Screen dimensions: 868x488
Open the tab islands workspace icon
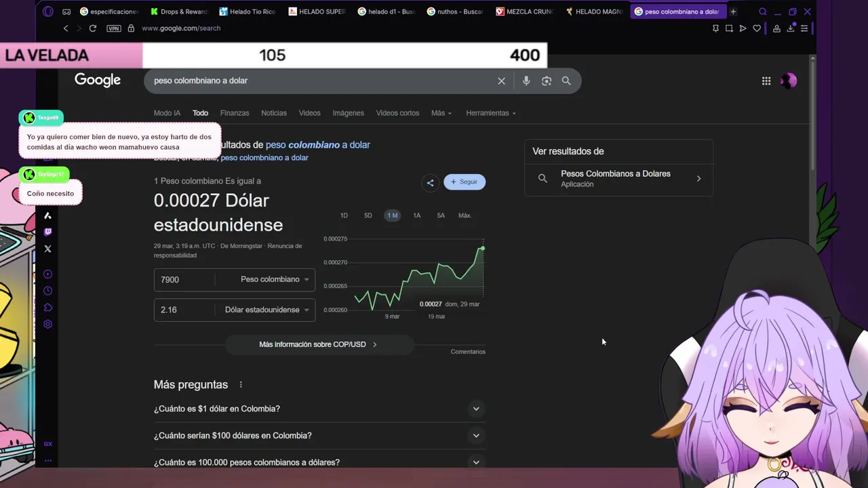click(x=66, y=12)
